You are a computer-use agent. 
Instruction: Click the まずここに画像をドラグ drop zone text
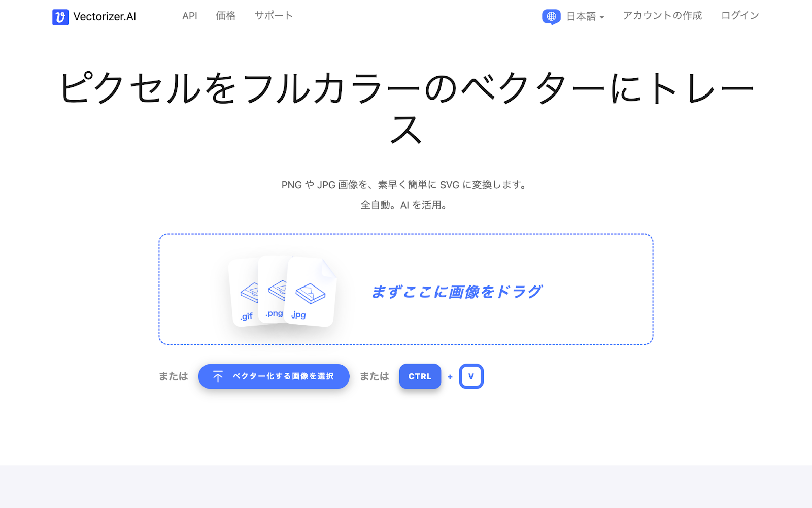(457, 292)
